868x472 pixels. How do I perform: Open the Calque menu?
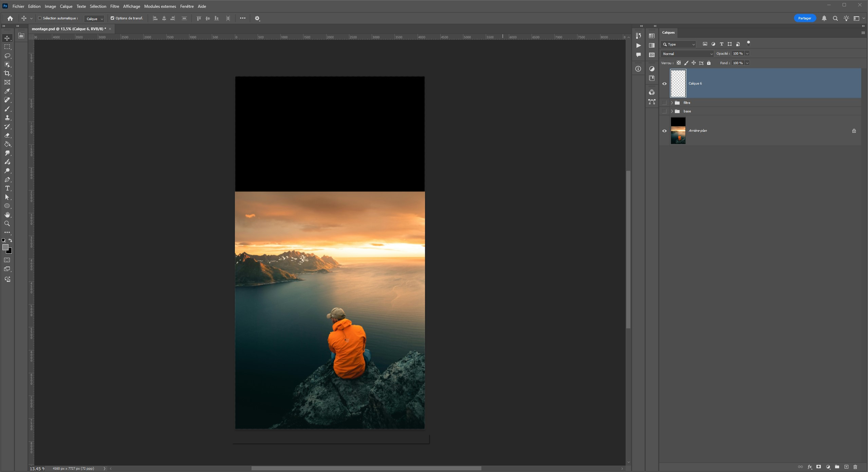[66, 6]
